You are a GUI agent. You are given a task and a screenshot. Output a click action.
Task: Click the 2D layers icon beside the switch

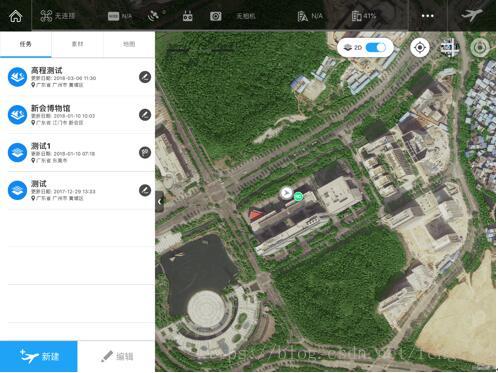point(348,48)
